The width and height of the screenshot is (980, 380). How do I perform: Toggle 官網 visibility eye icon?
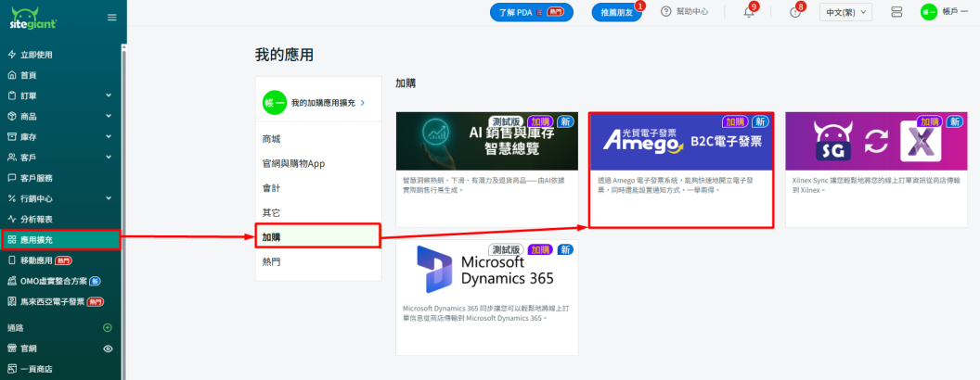pyautogui.click(x=108, y=348)
